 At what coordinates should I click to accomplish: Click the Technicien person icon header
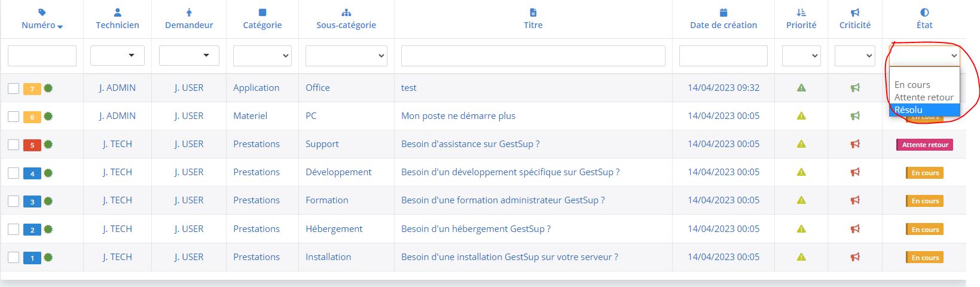coord(117,12)
